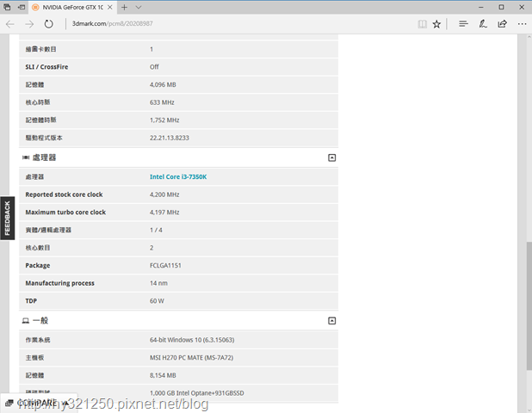Select the 4,197 MHz value

click(x=164, y=213)
